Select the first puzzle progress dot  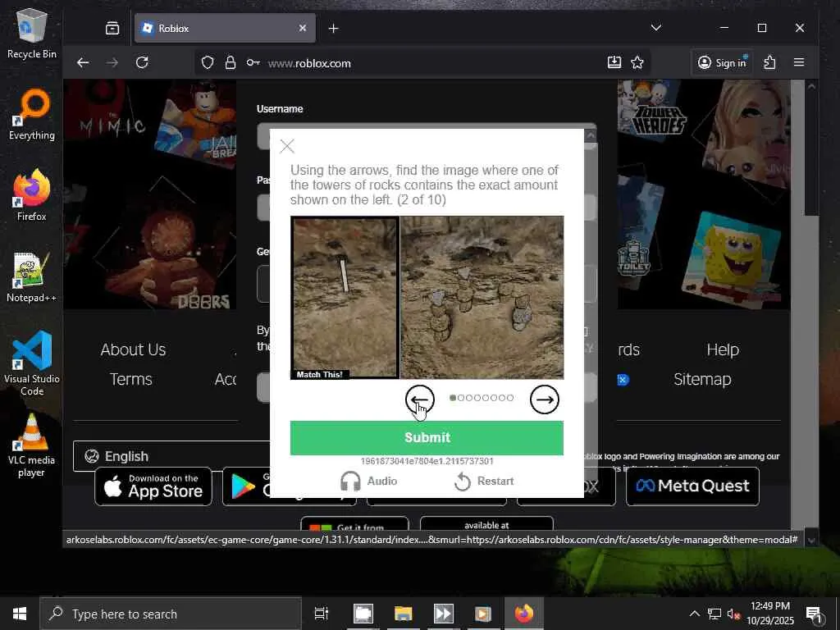(453, 398)
